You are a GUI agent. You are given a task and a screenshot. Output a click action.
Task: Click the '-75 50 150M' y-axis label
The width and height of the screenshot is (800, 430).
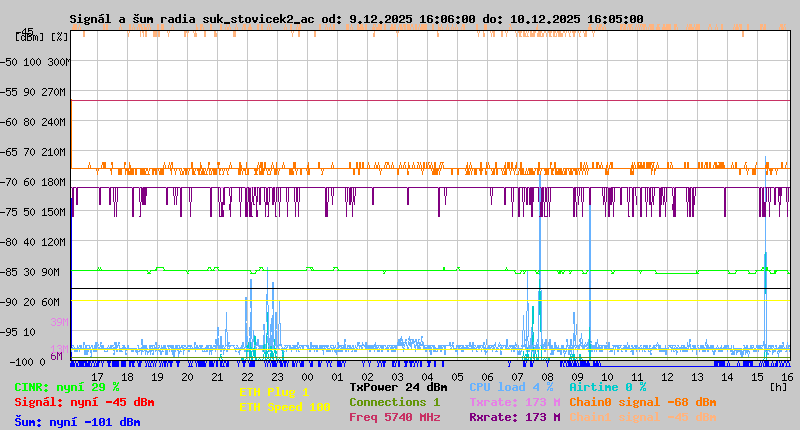click(x=34, y=212)
